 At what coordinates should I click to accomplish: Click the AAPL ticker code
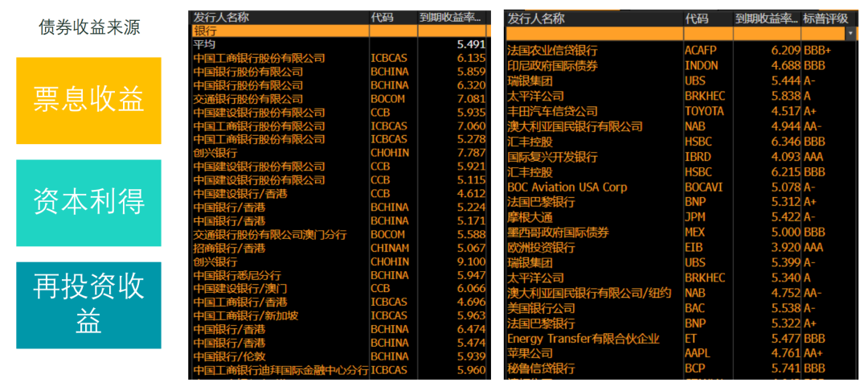click(x=697, y=353)
